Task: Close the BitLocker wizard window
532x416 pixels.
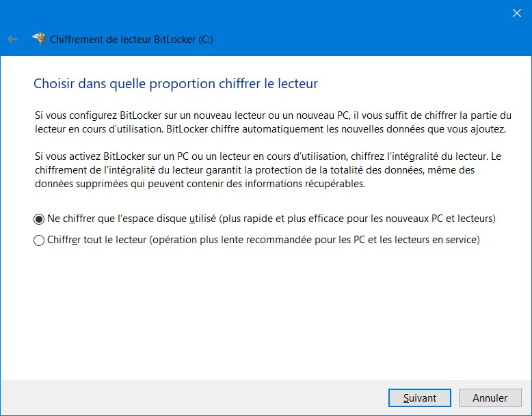Action: [517, 13]
